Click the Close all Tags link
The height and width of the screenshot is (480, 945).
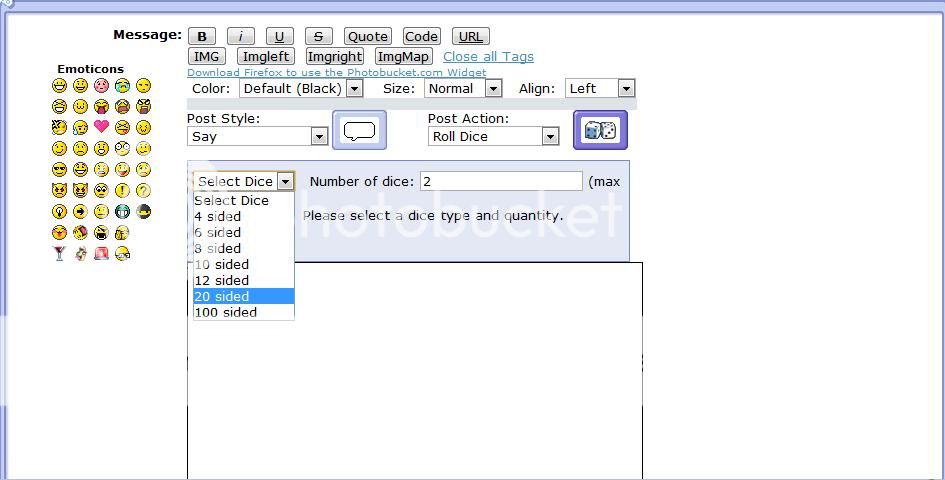coord(488,57)
